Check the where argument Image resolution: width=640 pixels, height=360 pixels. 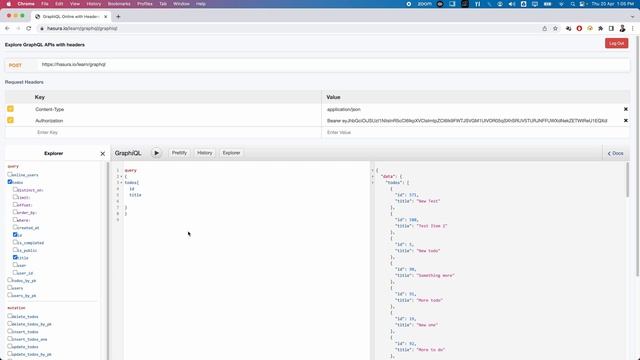(x=15, y=220)
